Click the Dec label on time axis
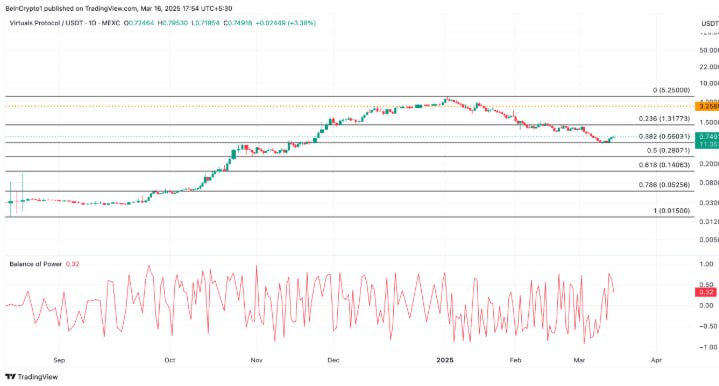This screenshot has height=386, width=719. (x=333, y=360)
